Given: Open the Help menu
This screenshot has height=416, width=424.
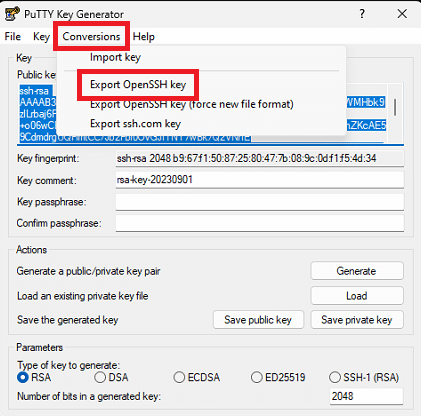Looking at the screenshot, I should tap(144, 36).
